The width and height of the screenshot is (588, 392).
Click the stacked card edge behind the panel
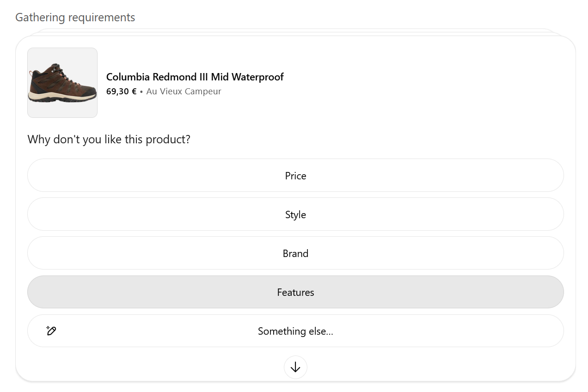coord(296,31)
